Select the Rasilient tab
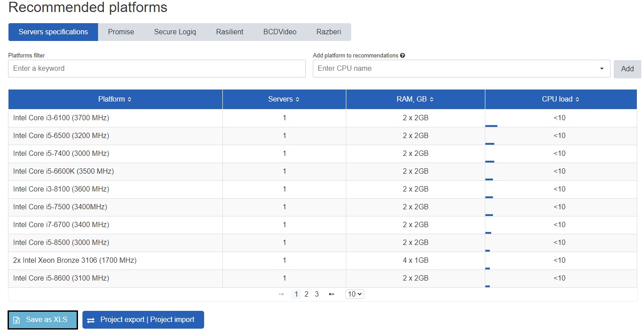This screenshot has width=644, height=334. coord(230,32)
